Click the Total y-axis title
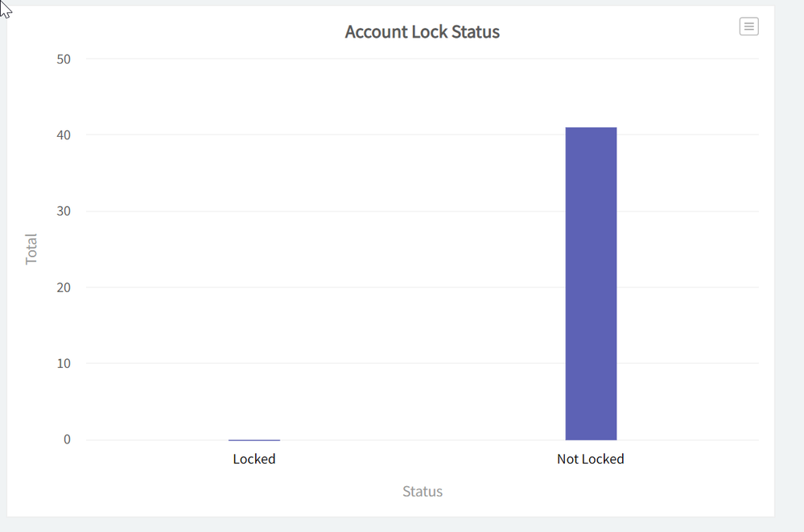 point(31,249)
